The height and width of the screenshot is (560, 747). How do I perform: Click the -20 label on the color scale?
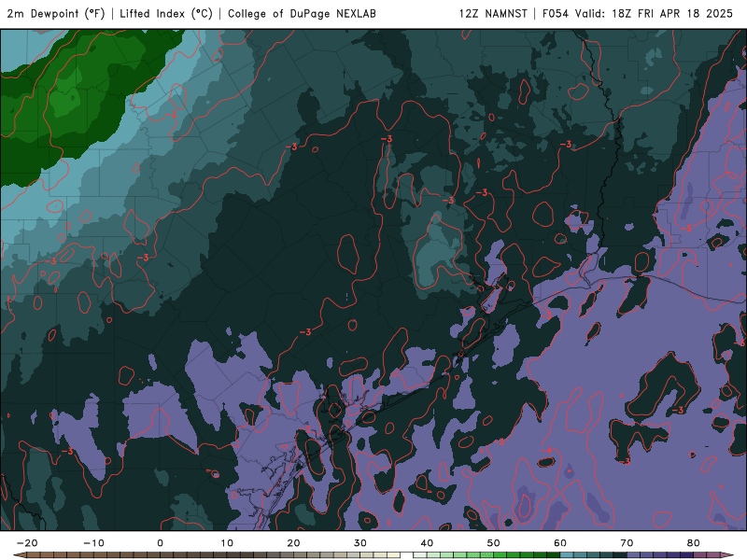[x=27, y=543]
